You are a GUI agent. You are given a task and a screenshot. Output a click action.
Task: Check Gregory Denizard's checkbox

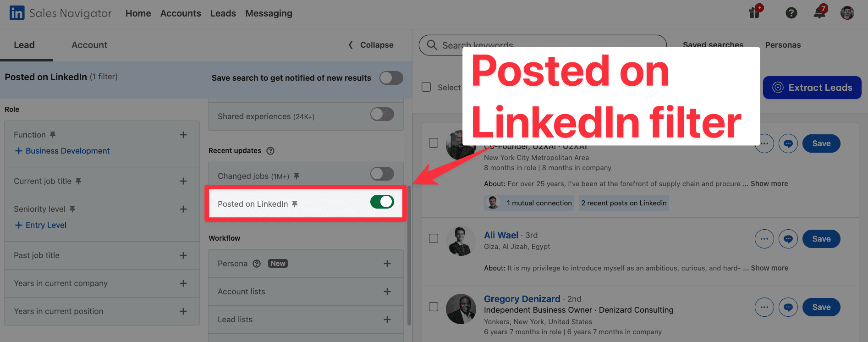[434, 307]
